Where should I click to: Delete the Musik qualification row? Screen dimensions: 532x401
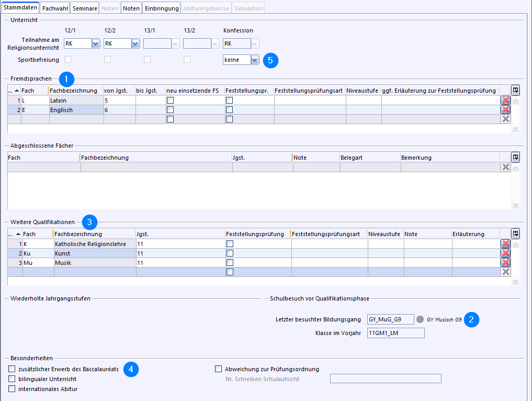tap(505, 262)
